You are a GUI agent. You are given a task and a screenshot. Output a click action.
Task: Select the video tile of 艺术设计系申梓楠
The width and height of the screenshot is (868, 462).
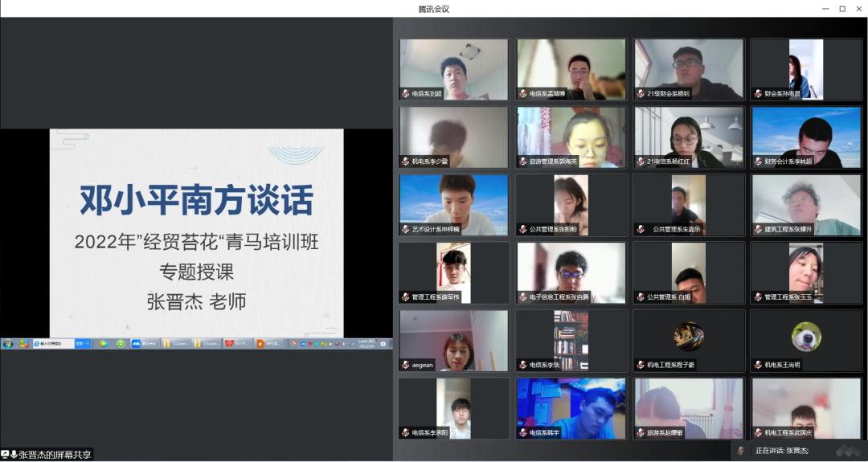click(454, 205)
